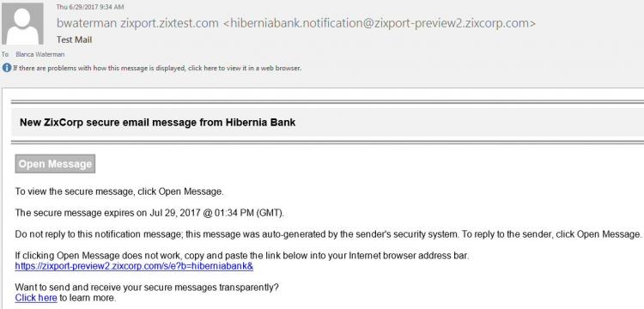Click the To view the secure message line
Viewport: 644px width, 309px height.
(x=119, y=191)
